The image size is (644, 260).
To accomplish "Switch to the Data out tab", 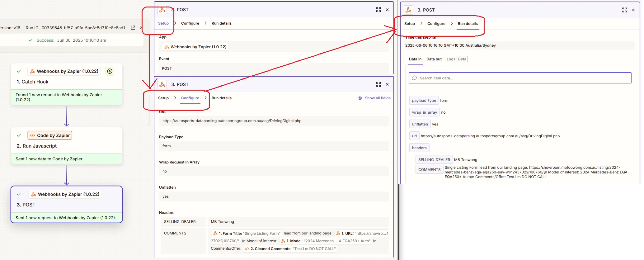I will (x=434, y=59).
